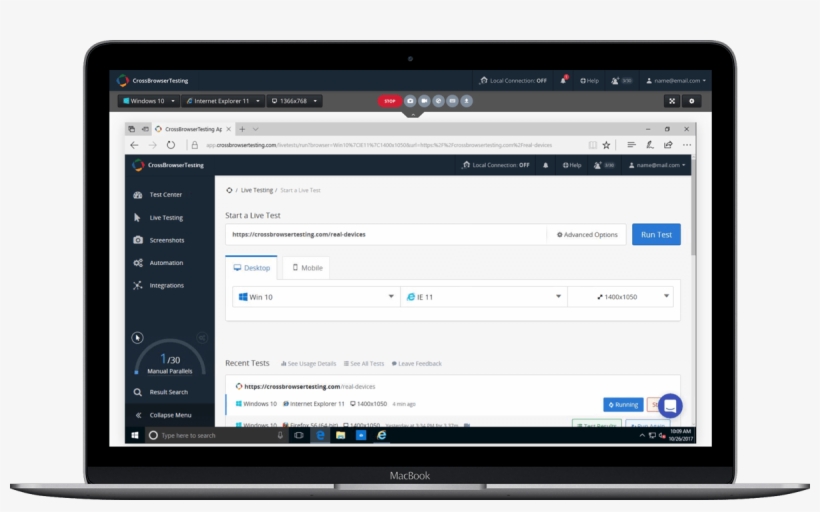
Task: Click the test URL input field
Action: point(386,235)
